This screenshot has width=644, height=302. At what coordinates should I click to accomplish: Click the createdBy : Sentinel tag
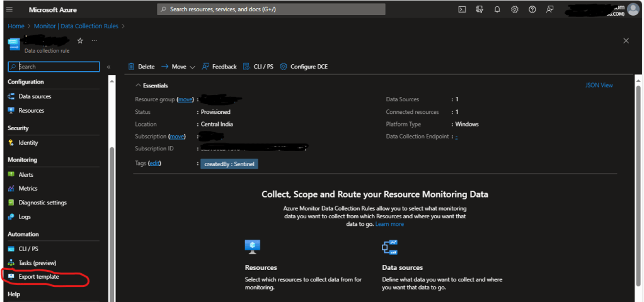(229, 164)
